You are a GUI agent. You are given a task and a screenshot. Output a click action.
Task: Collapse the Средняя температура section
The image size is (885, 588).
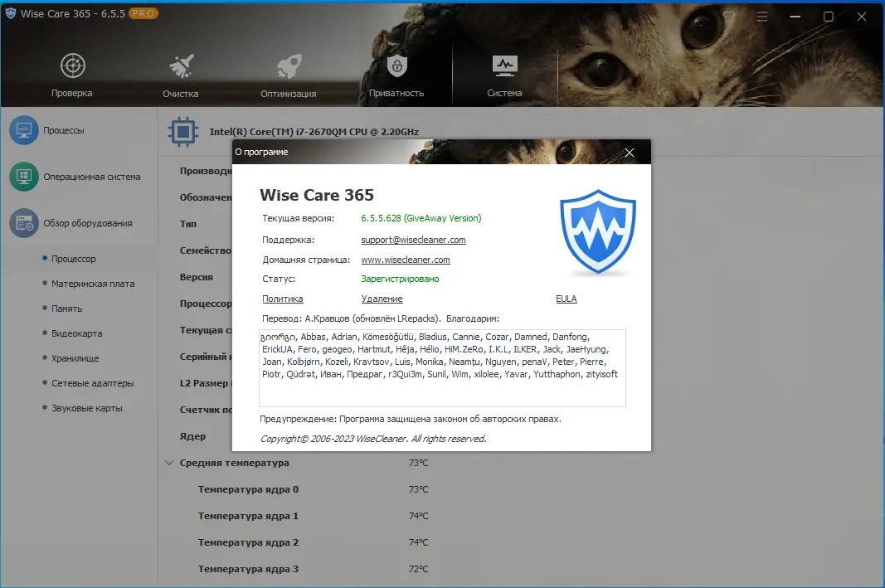point(169,463)
